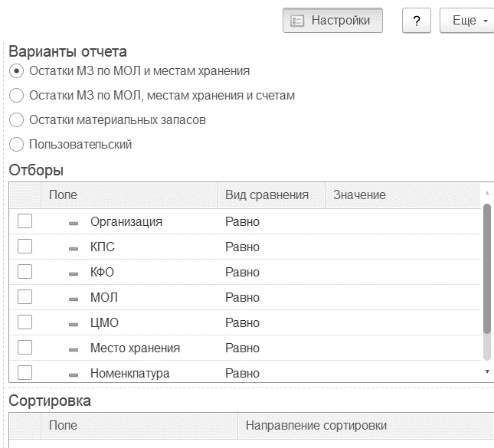Tick the Номенклатура filter checkbox
This screenshot has width=494, height=448.
(x=25, y=373)
